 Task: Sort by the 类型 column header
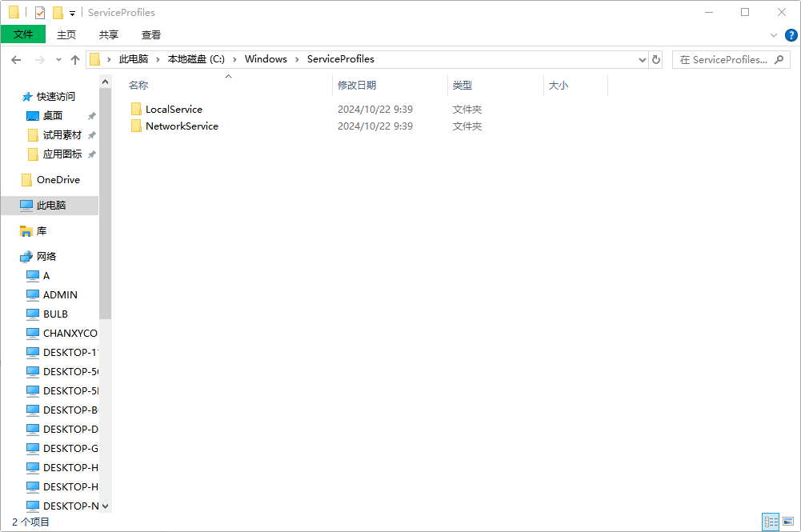tap(463, 86)
